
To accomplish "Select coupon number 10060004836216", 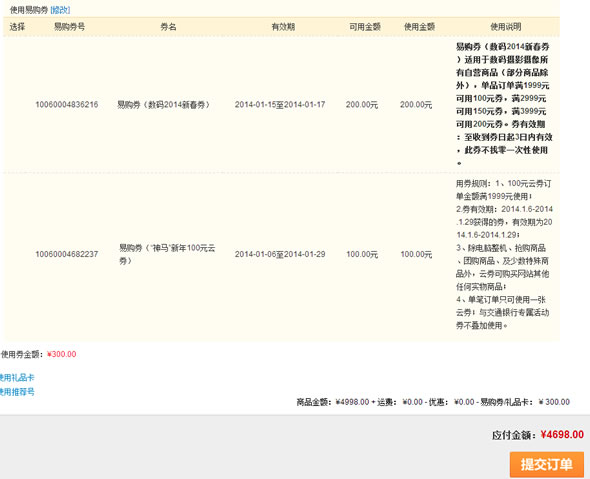I will [x=67, y=105].
